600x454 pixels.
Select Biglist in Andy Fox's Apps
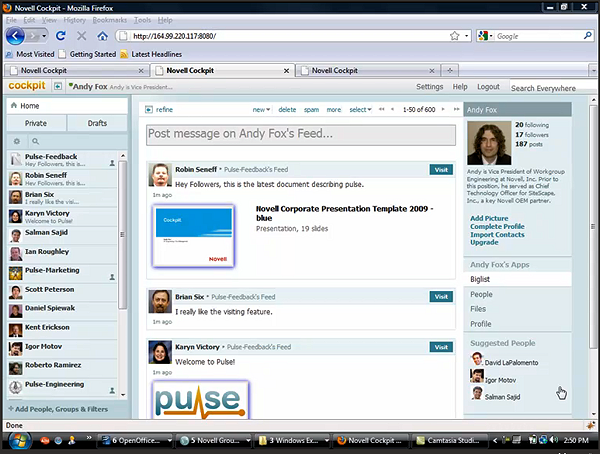[517, 279]
